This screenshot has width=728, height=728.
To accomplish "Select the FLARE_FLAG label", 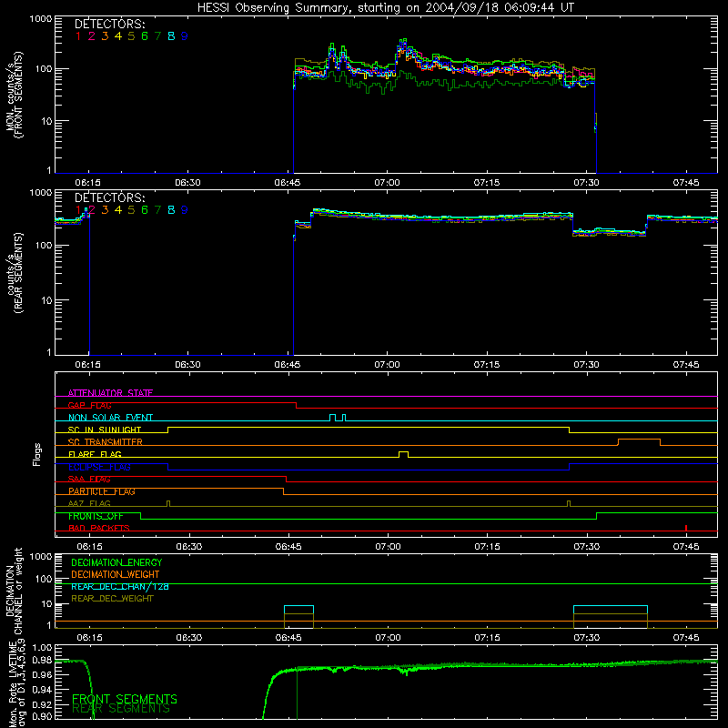I will [95, 454].
